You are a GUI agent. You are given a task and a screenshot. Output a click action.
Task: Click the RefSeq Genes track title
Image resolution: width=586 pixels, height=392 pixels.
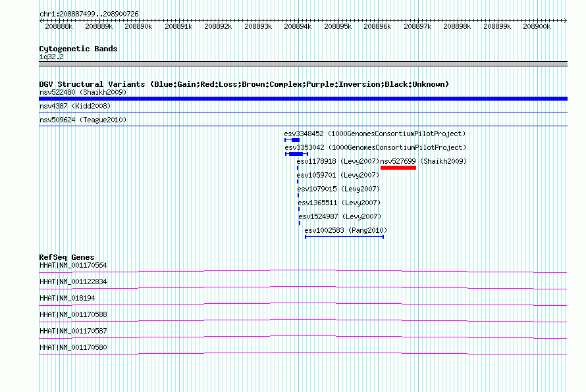pos(67,257)
